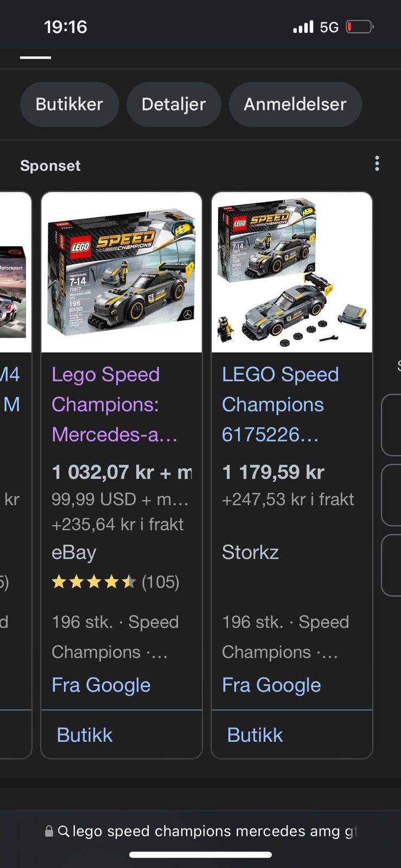
Task: Select the Detaljer tab chip
Action: pyautogui.click(x=174, y=104)
